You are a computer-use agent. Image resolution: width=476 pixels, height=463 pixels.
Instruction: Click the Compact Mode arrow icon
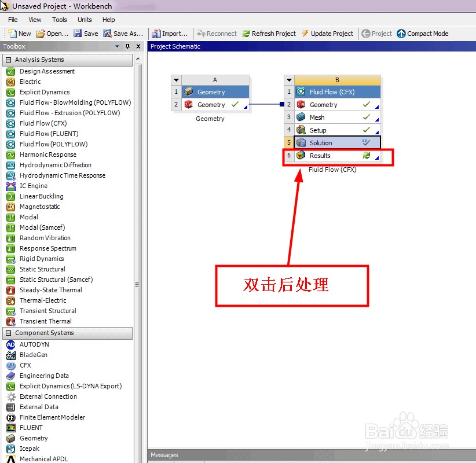click(x=401, y=34)
